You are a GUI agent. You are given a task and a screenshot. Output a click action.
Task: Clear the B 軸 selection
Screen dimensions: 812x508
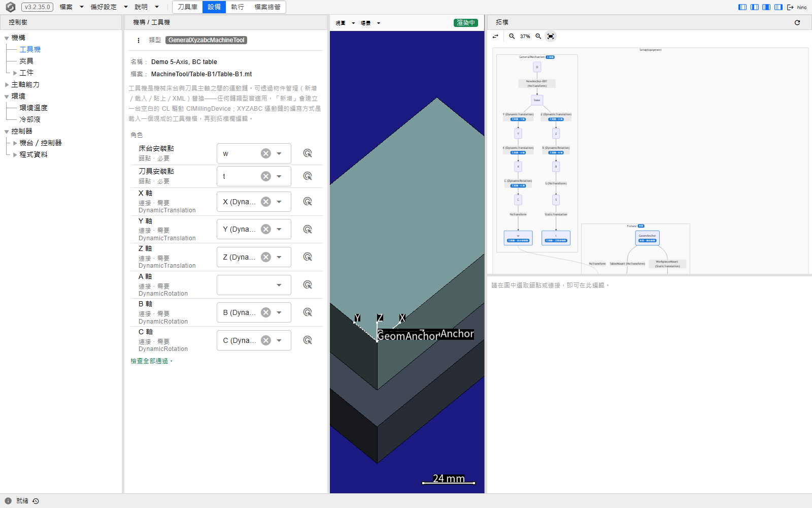click(x=266, y=313)
